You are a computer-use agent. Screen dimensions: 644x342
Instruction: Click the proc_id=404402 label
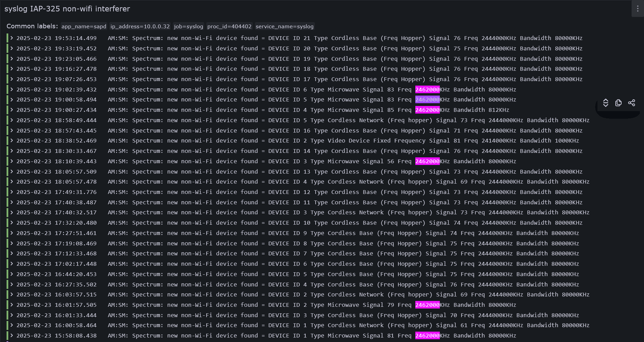(x=229, y=27)
